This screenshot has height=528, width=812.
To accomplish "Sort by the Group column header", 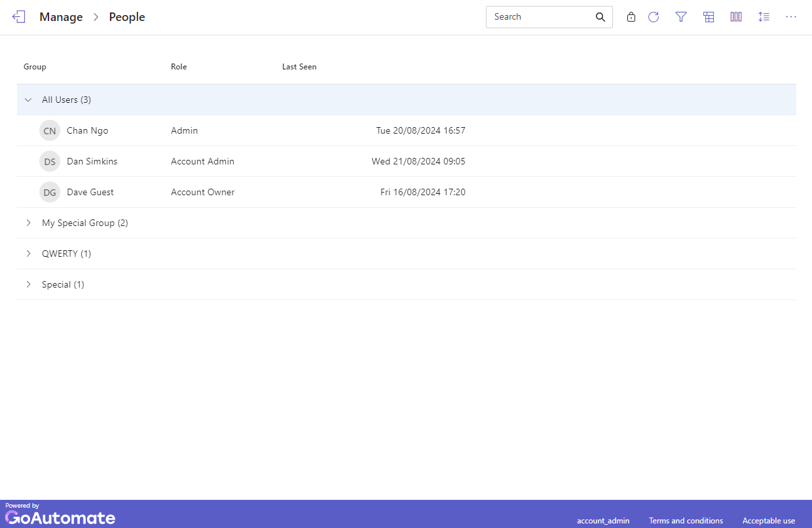I will (x=35, y=67).
